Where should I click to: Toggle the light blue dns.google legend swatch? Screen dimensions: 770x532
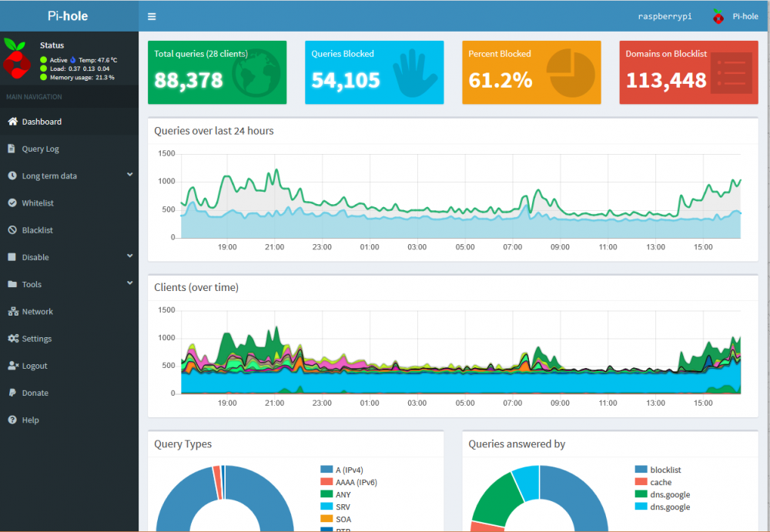(x=641, y=507)
